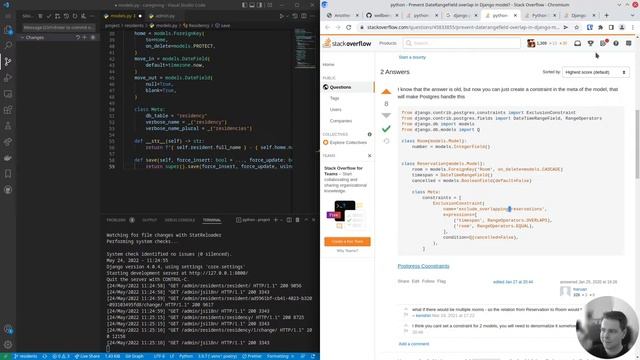Open Run and Debug view in activity bar
Screen dimensions: 640x360
point(8,78)
